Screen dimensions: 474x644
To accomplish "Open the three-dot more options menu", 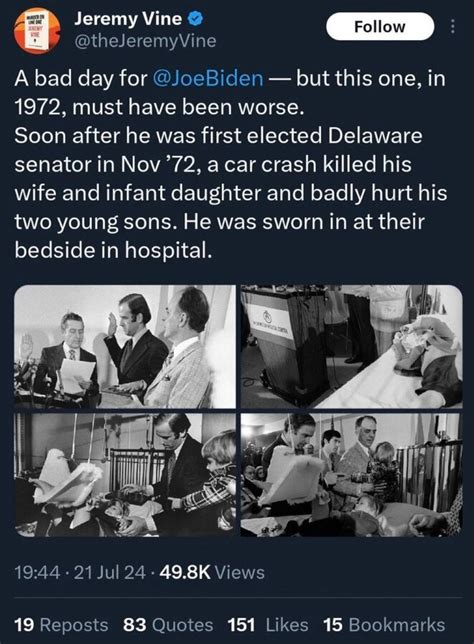I will 452,27.
